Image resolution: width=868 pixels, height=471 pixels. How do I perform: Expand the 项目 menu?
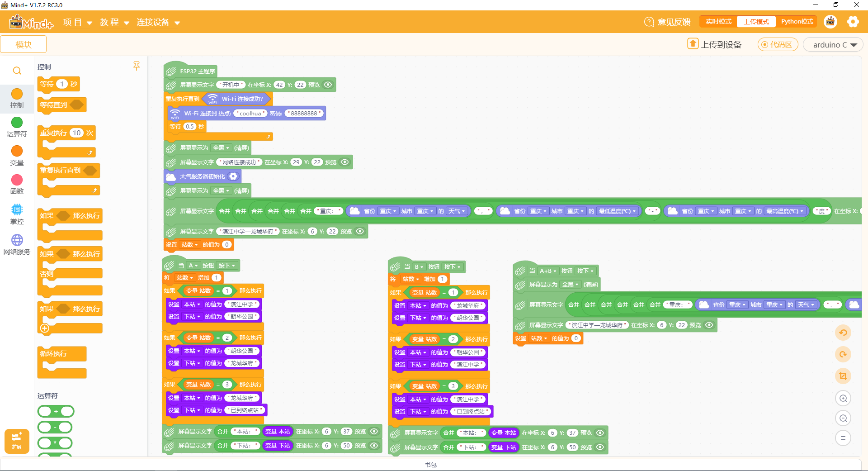coord(77,22)
